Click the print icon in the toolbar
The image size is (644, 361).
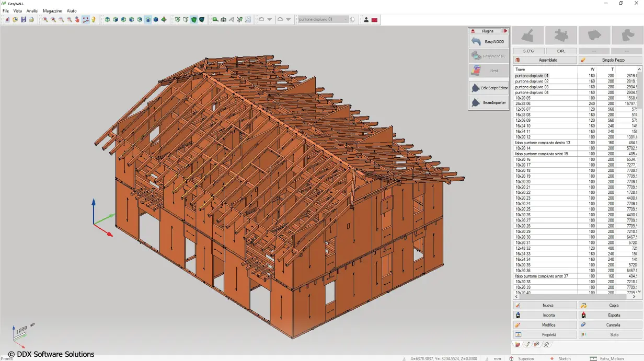pyautogui.click(x=31, y=19)
